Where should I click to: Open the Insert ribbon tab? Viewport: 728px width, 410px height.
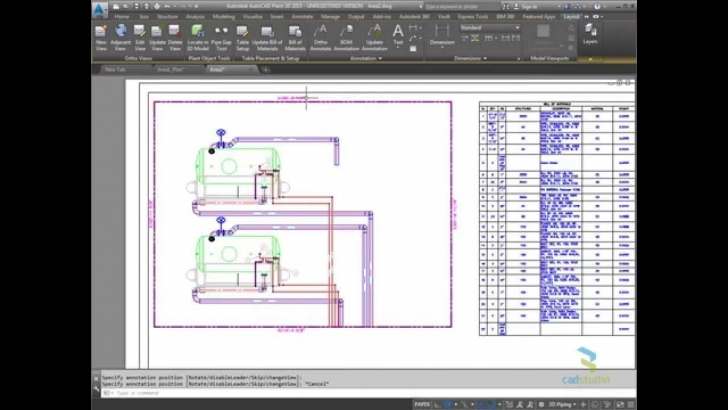pos(277,17)
